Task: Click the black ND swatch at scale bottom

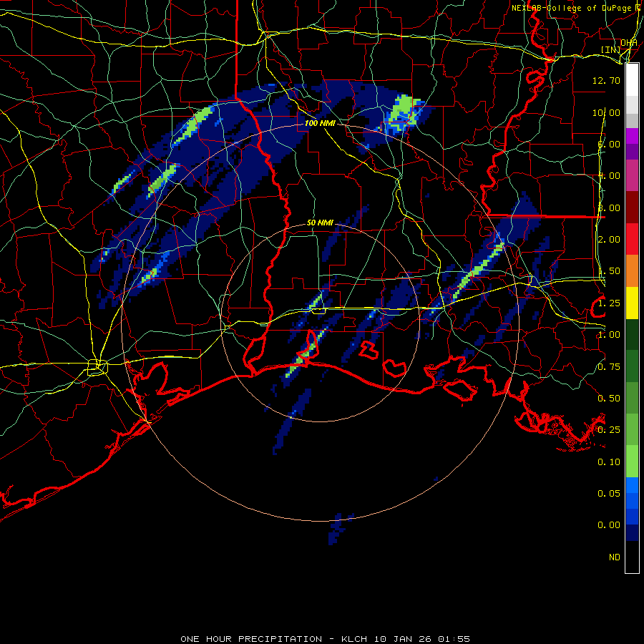Action: [x=632, y=557]
